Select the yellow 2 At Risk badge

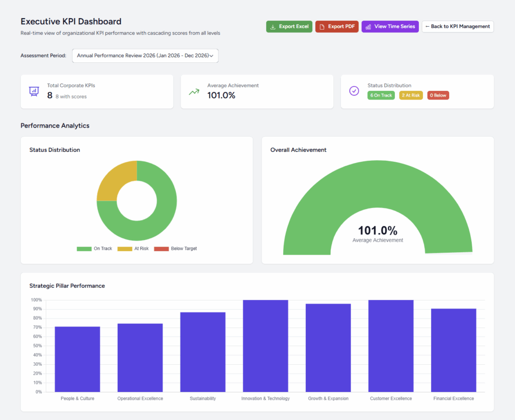point(411,95)
